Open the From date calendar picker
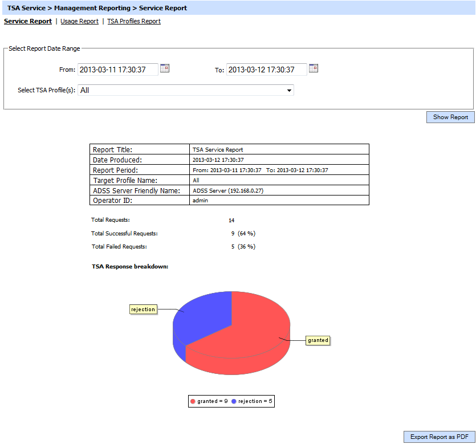Image resolution: width=476 pixels, height=448 pixels. pyautogui.click(x=165, y=68)
